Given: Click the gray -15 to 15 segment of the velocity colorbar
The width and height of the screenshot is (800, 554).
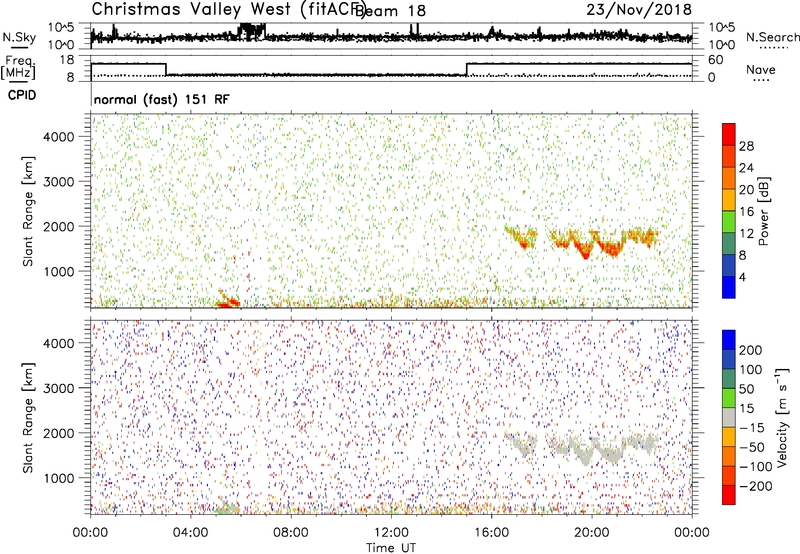Looking at the screenshot, I should (x=729, y=418).
